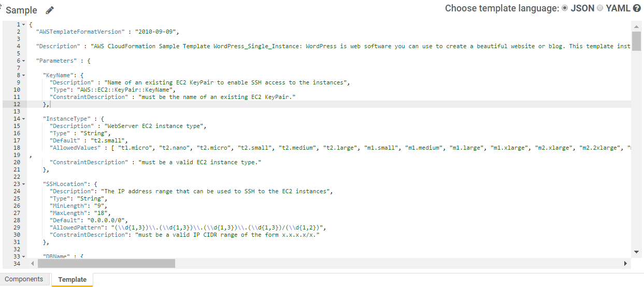The height and width of the screenshot is (287, 644).
Task: Switch to the Components tab
Action: 24,279
